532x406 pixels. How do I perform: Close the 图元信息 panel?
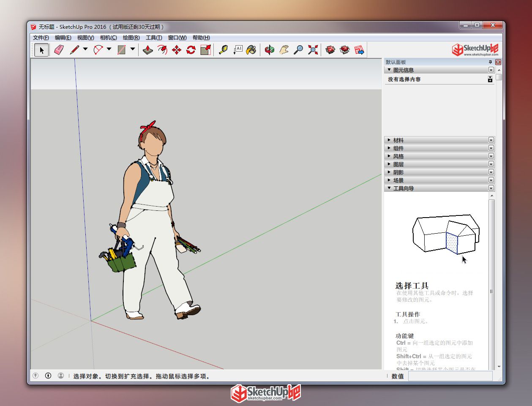(x=491, y=70)
